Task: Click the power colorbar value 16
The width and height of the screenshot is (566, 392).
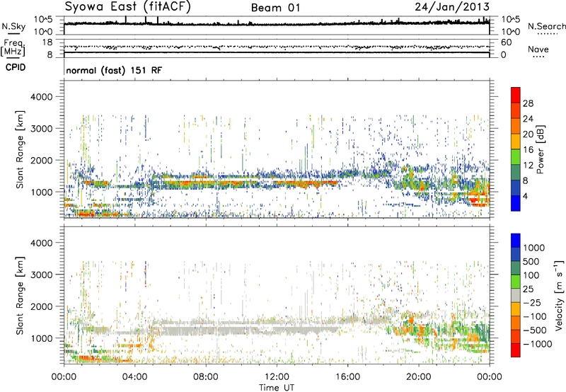Action: pos(528,150)
